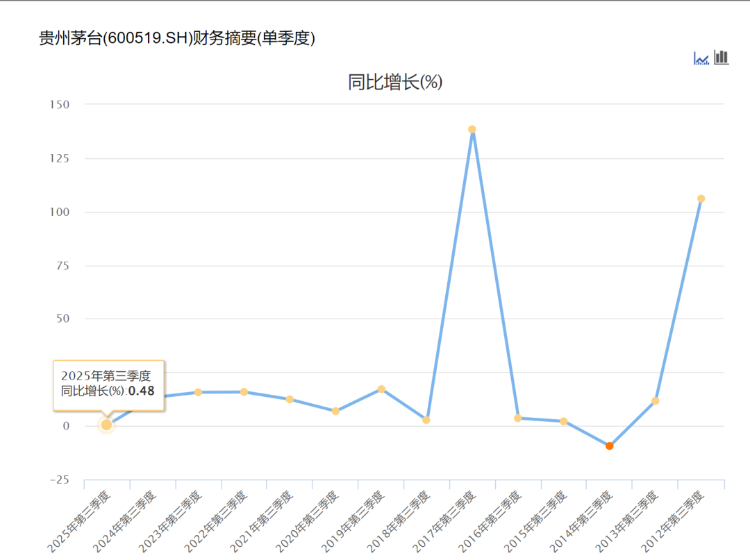Select the 2013年第三季度 data marker
750x560 pixels.
point(655,401)
